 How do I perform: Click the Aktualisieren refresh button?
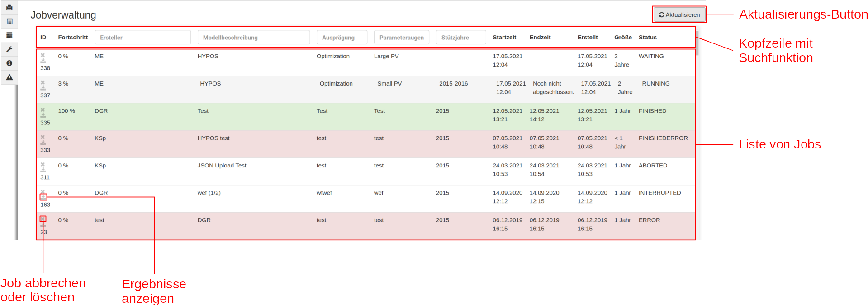click(679, 14)
